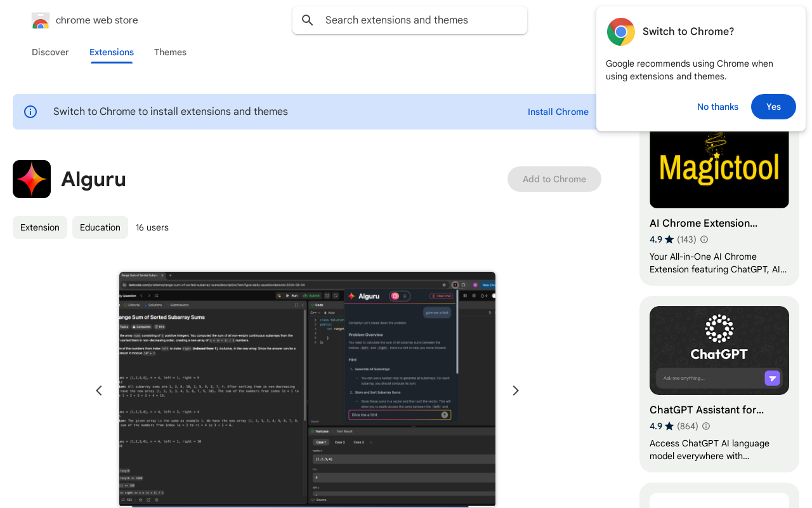Open the Discover tab
The image size is (812, 508).
(x=50, y=52)
